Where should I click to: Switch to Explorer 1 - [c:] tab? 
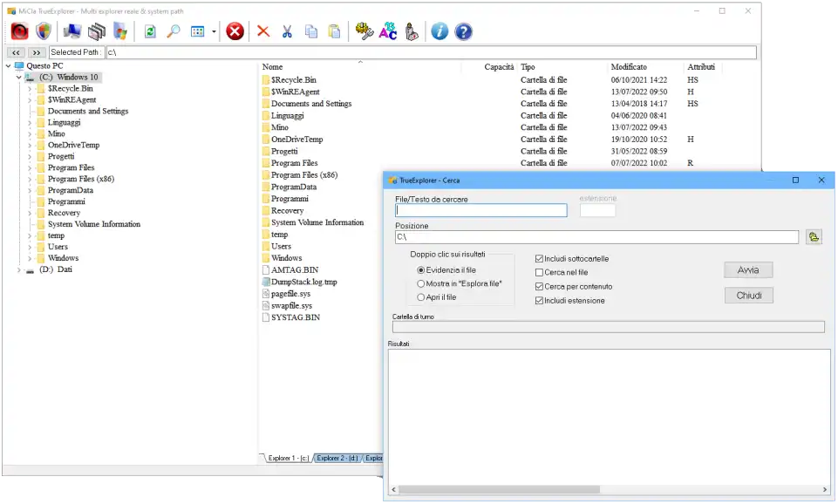288,459
